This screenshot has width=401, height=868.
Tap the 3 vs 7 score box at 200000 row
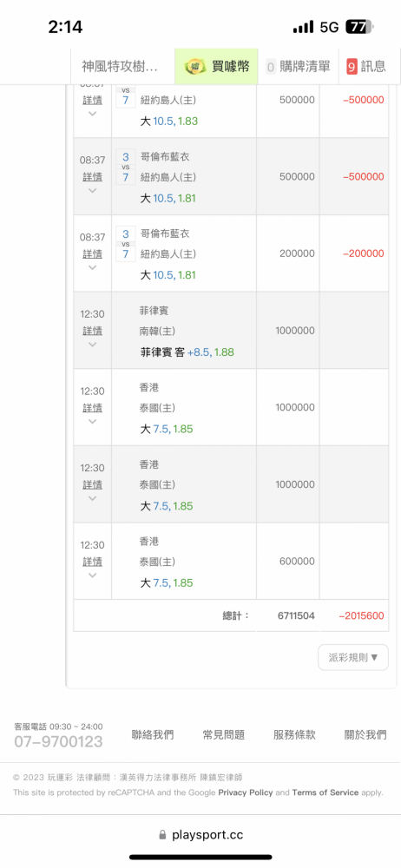[126, 244]
